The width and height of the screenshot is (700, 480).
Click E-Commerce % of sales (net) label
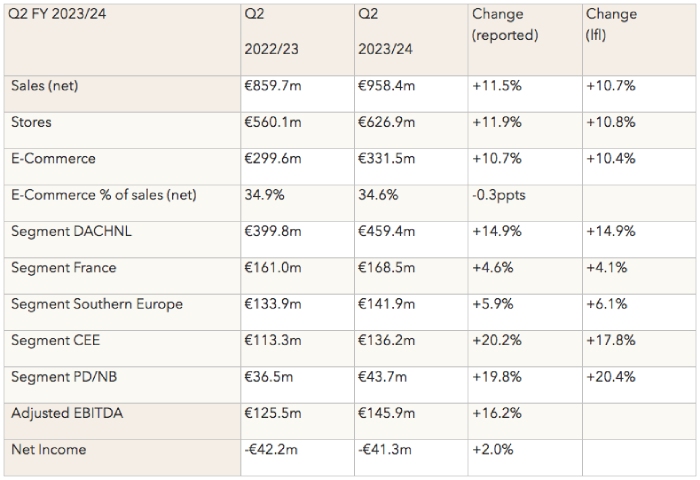104,195
